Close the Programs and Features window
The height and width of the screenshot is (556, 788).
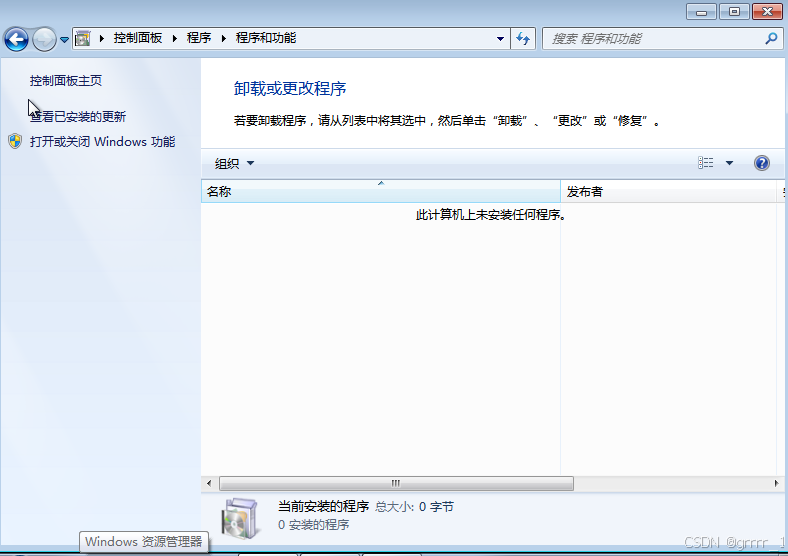(767, 12)
